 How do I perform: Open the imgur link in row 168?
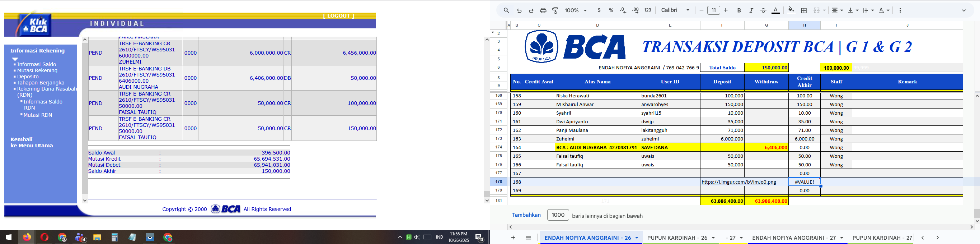(738, 182)
